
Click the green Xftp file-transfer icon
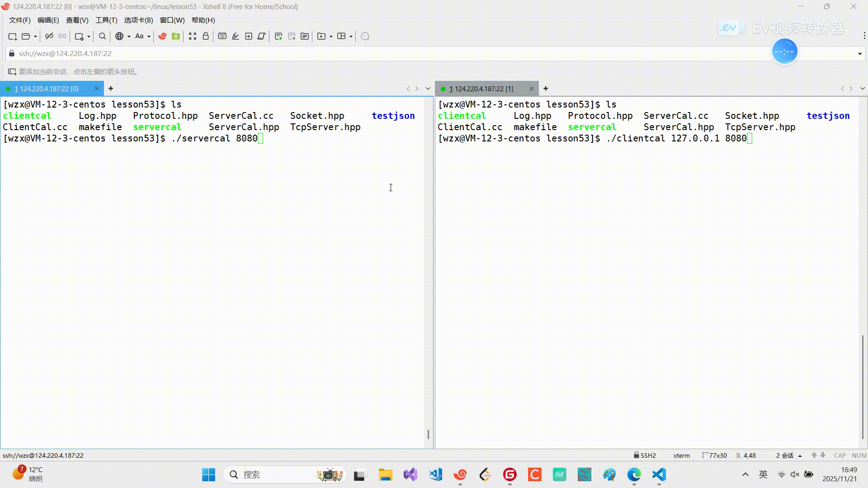pos(176,36)
